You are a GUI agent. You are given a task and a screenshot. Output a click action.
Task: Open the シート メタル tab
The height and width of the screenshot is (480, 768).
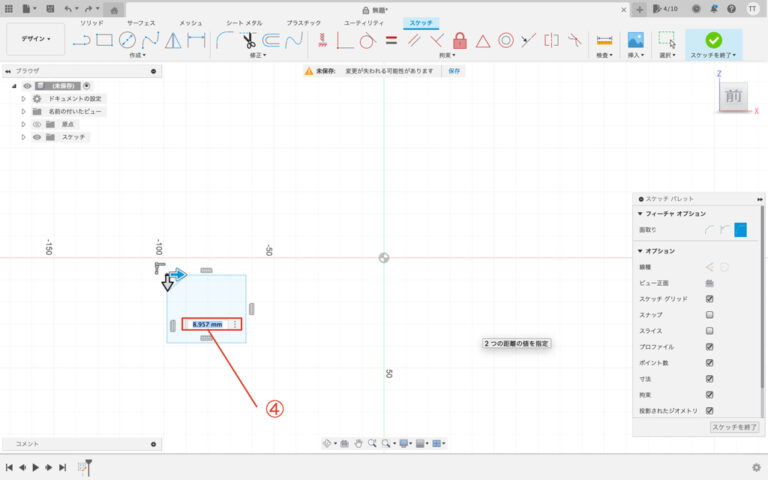pyautogui.click(x=244, y=22)
